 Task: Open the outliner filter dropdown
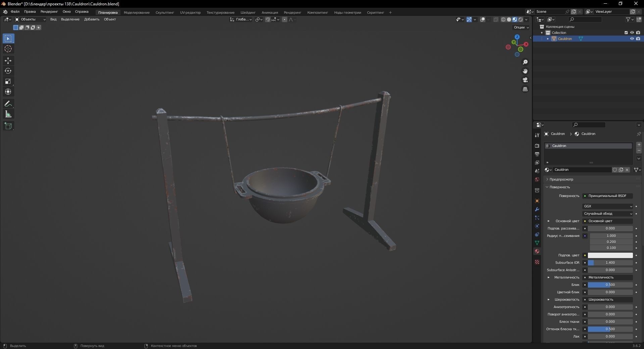point(630,19)
